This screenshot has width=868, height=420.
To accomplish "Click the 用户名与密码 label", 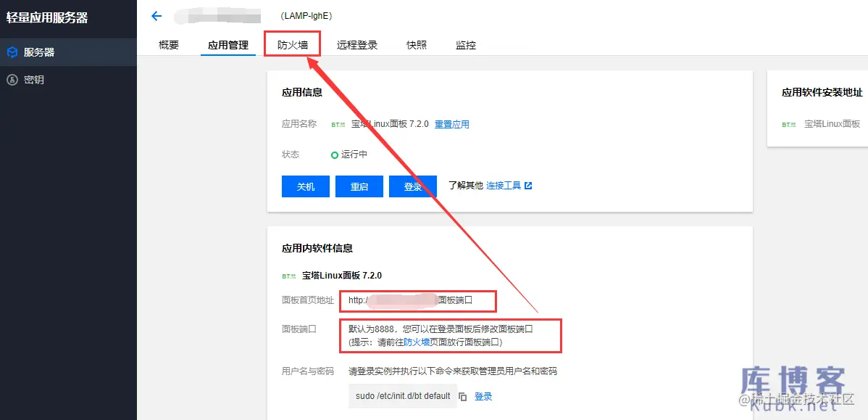I will [308, 371].
